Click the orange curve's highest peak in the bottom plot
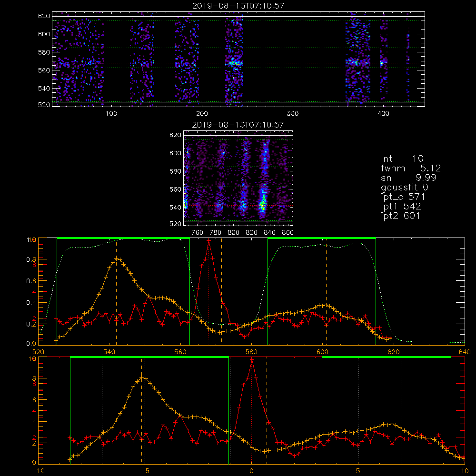The height and width of the screenshot is (476, 476). (142, 378)
